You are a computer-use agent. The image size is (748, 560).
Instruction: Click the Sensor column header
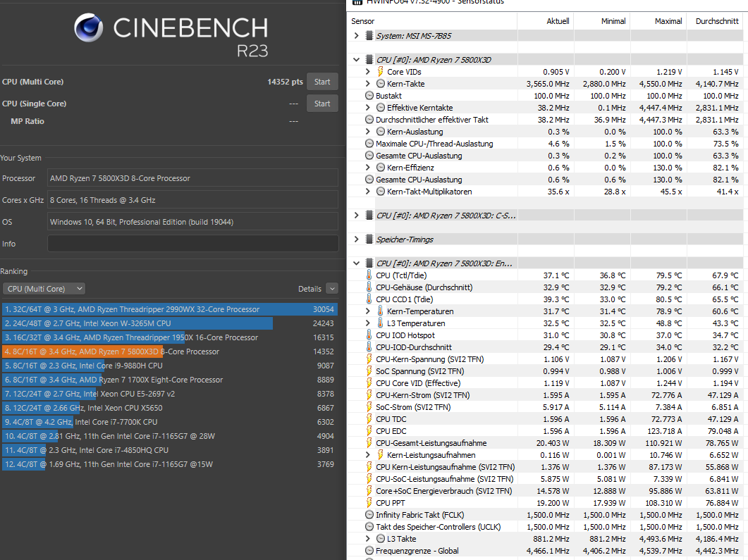[x=432, y=21]
